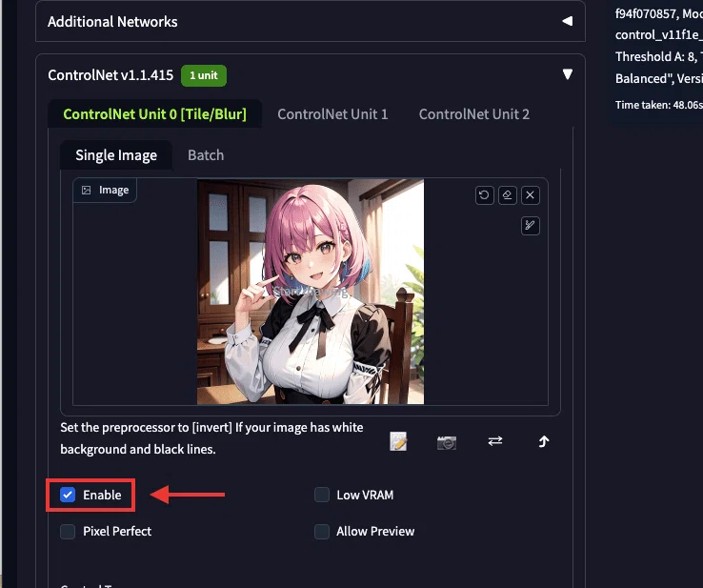The height and width of the screenshot is (588, 703).
Task: Collapse the ControlNet v1.1.415 panel
Action: [567, 74]
